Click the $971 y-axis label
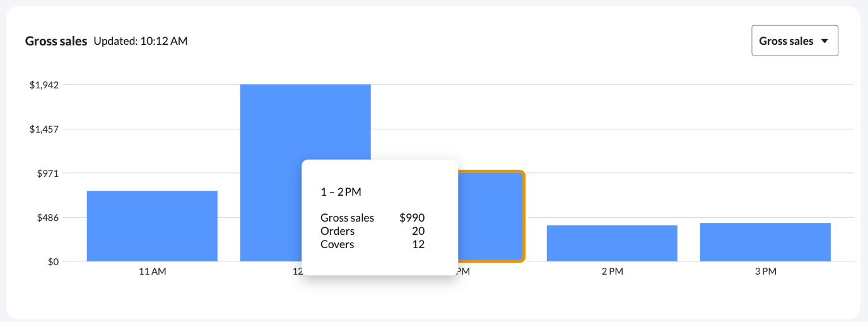 (x=49, y=173)
